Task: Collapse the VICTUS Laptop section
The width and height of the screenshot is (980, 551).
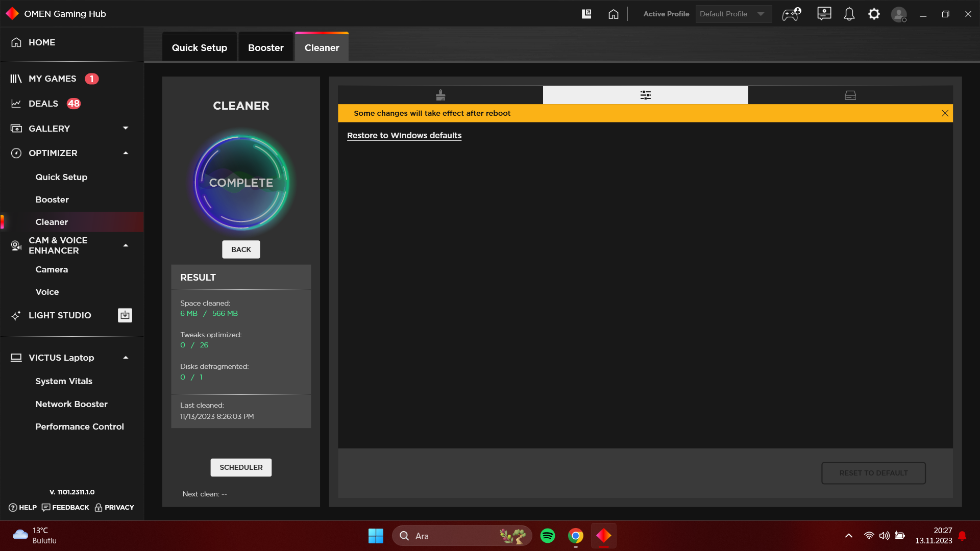Action: tap(126, 358)
